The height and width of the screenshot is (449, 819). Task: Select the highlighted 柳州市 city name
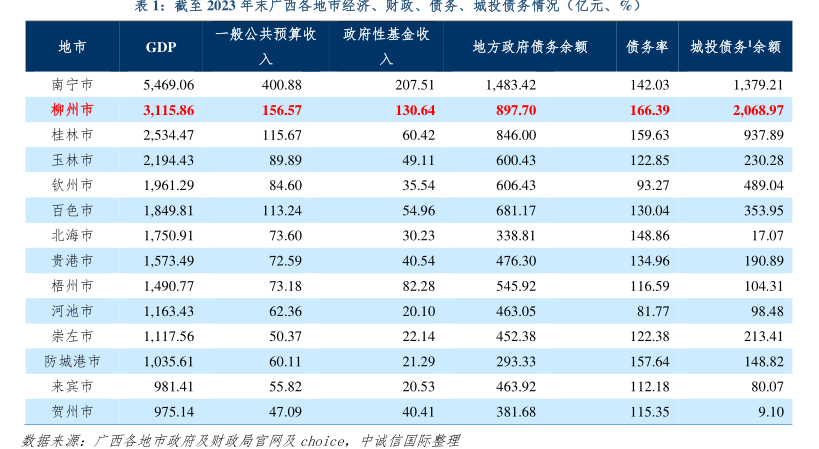(71, 109)
